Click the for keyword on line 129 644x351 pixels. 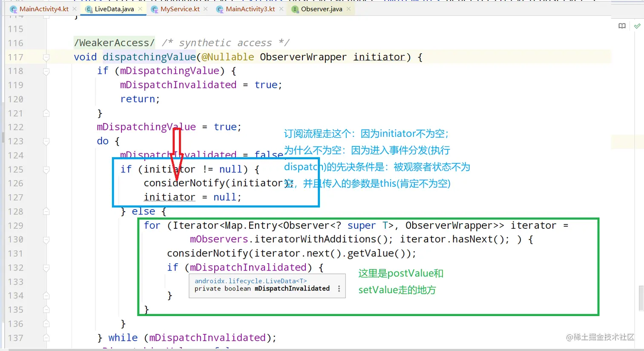(x=152, y=226)
